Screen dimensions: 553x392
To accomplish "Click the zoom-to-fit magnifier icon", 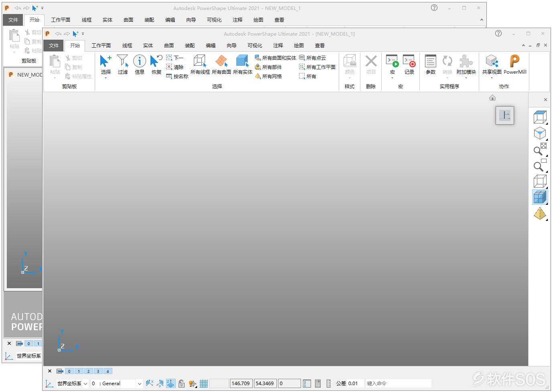I will click(540, 149).
